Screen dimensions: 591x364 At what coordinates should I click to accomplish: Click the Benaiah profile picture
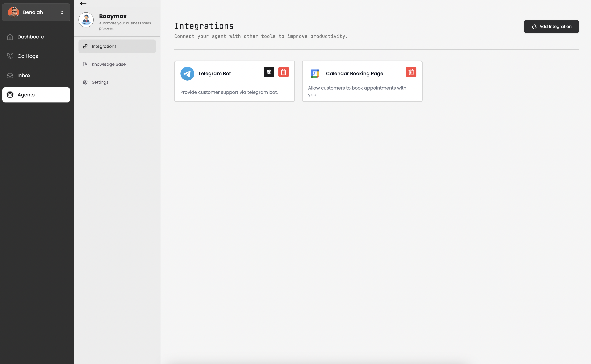(13, 12)
